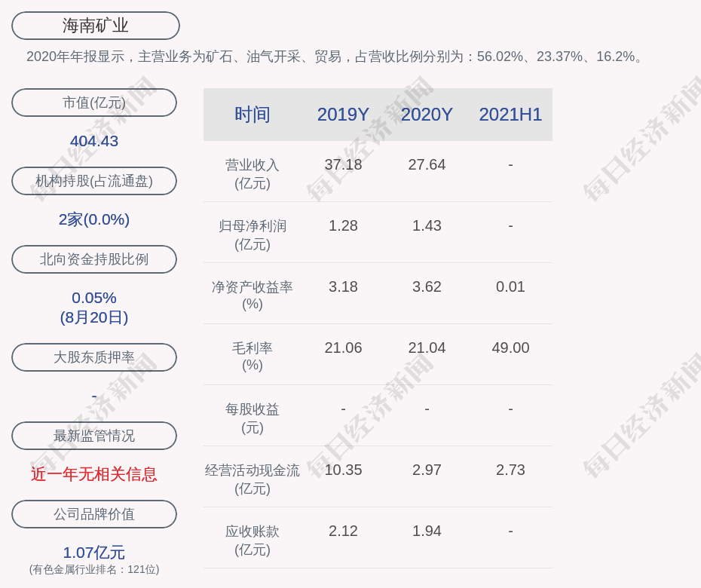
Task: Select the 最新监管情况 label pill
Action: [x=94, y=436]
